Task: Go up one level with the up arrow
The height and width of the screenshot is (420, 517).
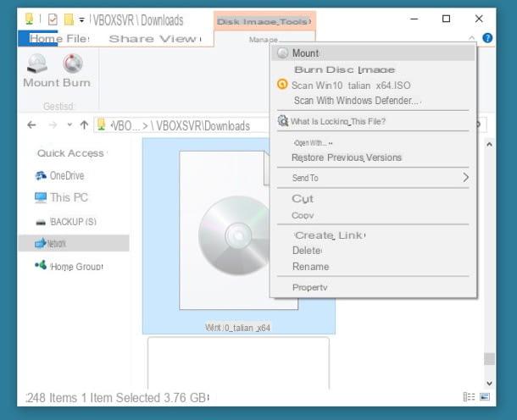Action: (x=85, y=125)
